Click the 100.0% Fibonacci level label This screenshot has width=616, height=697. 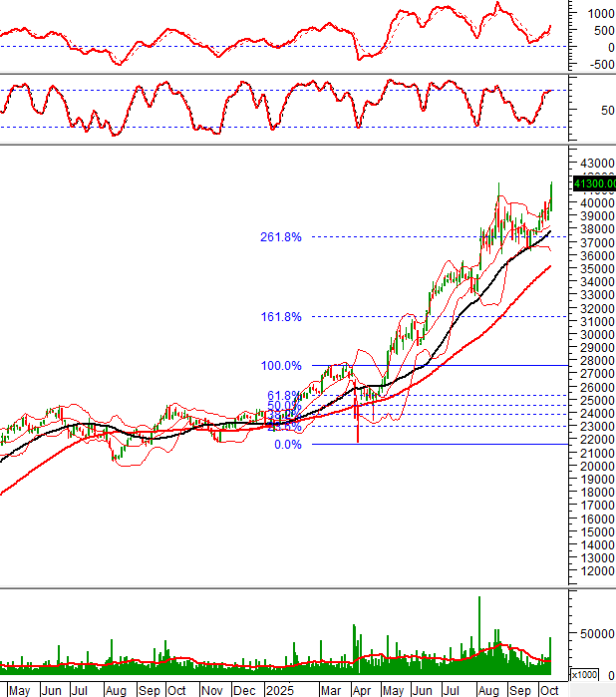[280, 366]
